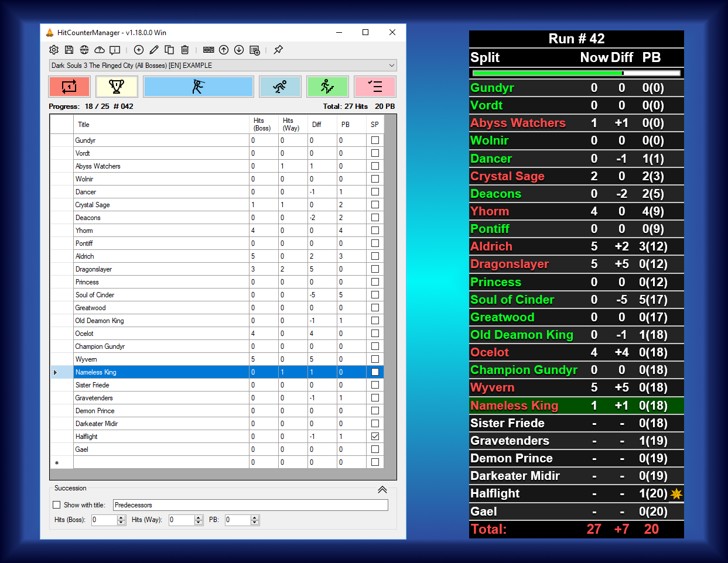
Task: Click the way hit tripping-figure button
Action: [x=280, y=87]
